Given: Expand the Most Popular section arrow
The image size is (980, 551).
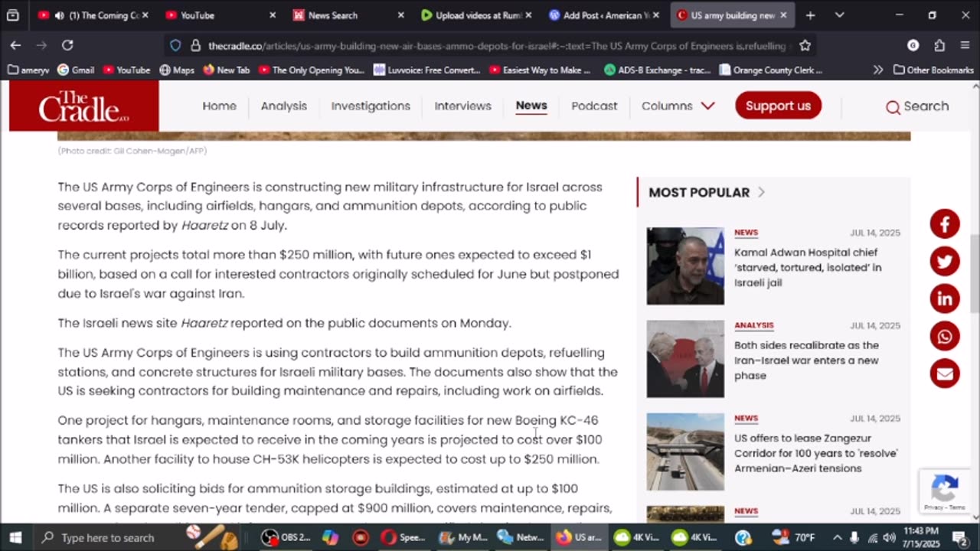Looking at the screenshot, I should tap(761, 192).
